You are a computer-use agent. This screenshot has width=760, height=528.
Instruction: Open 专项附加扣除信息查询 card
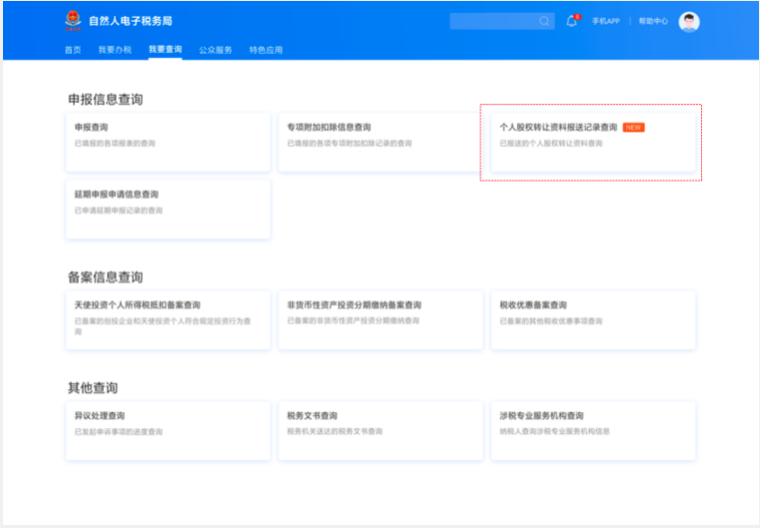tap(380, 141)
